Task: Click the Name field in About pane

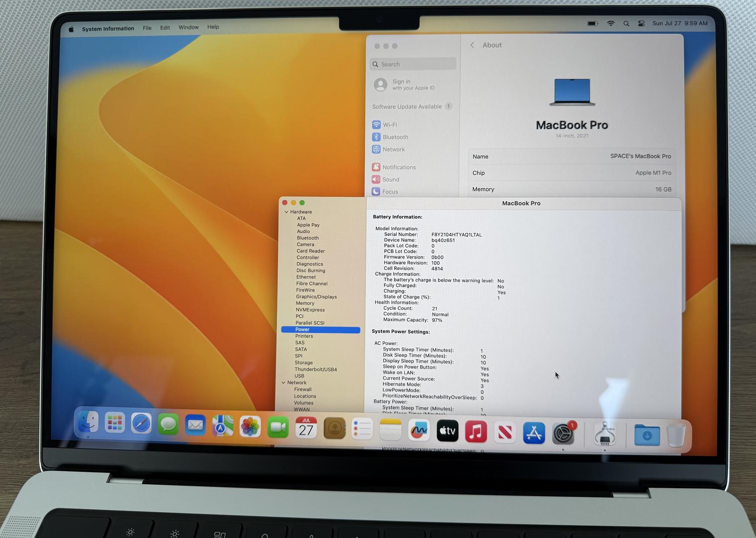Action: (x=572, y=156)
